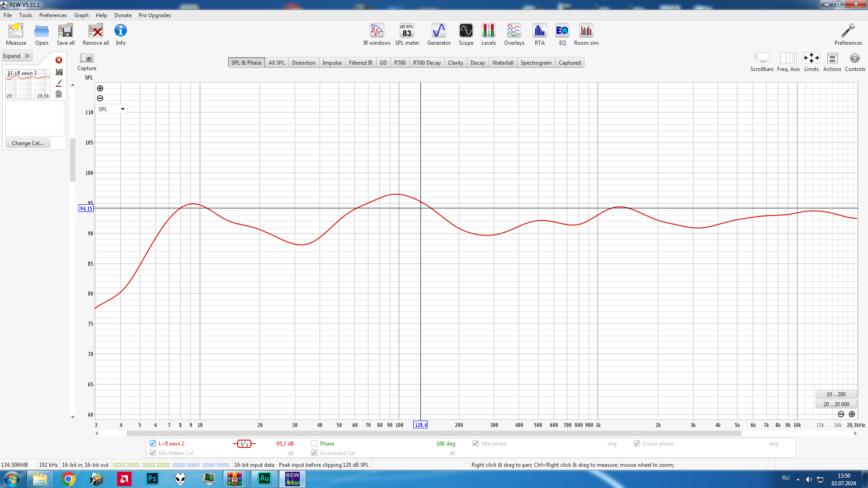868x488 pixels.
Task: Uncheck the L+R июл 2 trace checkbox
Action: tap(153, 443)
